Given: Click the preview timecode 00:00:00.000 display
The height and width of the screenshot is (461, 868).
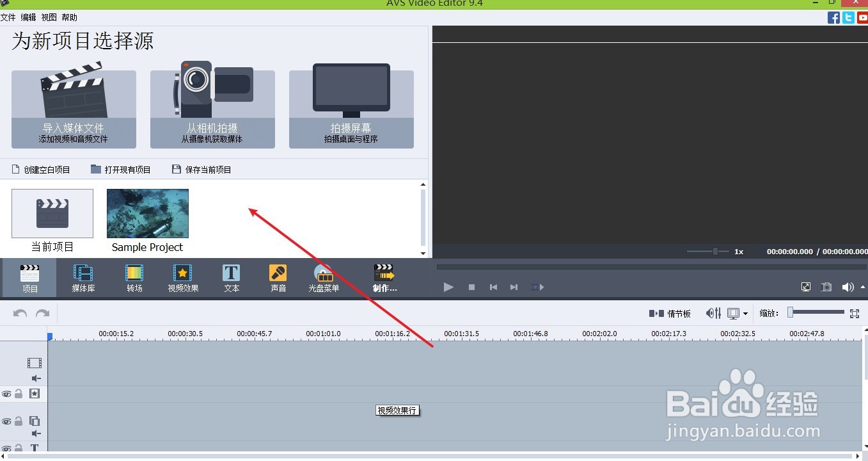Looking at the screenshot, I should click(790, 252).
